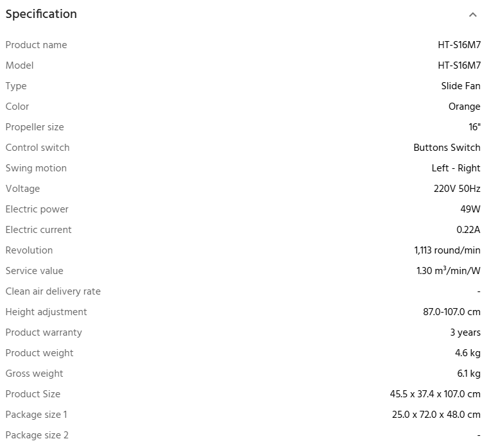This screenshot has width=489, height=448.
Task: Click the 87.0-107.0 cm height value
Action: tap(452, 312)
